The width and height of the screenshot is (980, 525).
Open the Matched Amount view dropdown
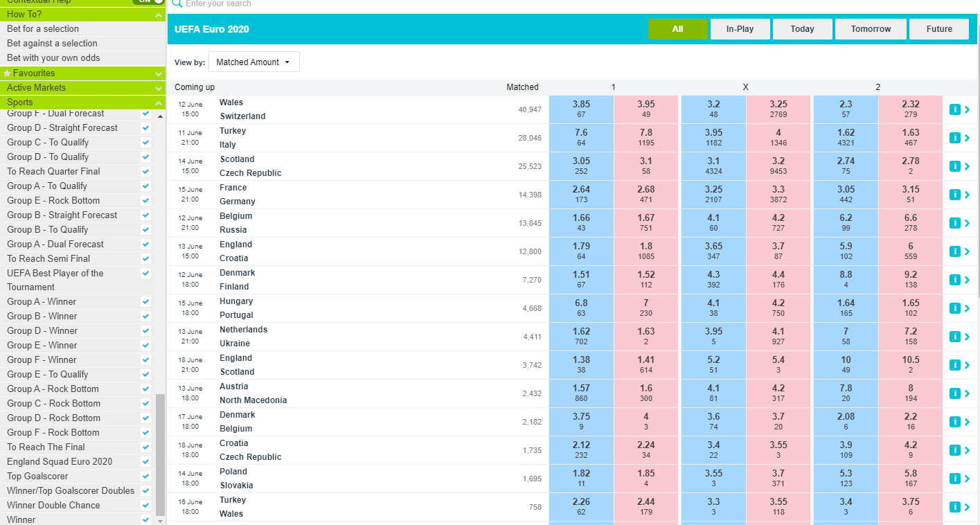pyautogui.click(x=254, y=62)
